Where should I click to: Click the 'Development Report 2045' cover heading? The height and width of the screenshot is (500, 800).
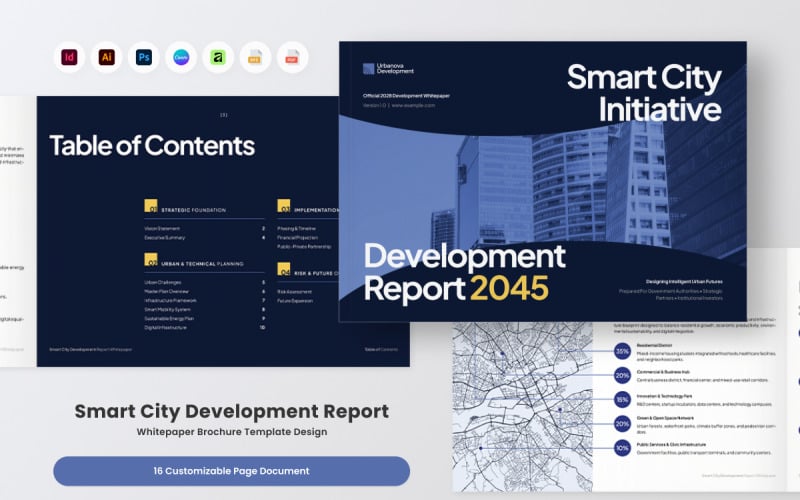pyautogui.click(x=464, y=272)
